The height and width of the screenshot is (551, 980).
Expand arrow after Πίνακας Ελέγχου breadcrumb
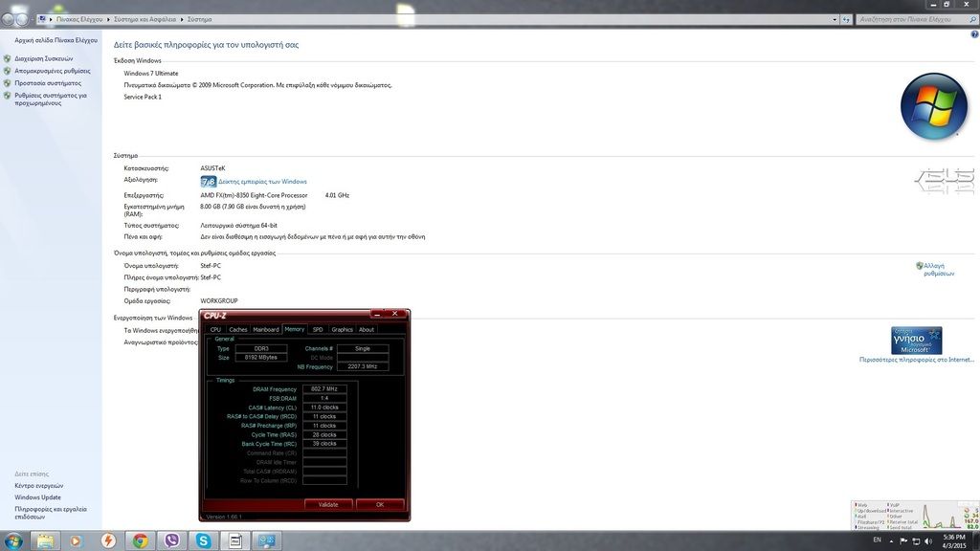107,19
